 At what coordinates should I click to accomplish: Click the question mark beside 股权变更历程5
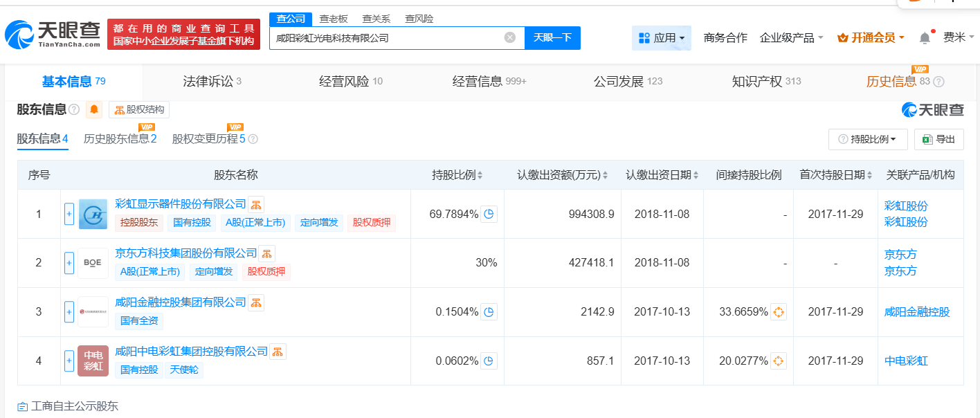tap(254, 138)
